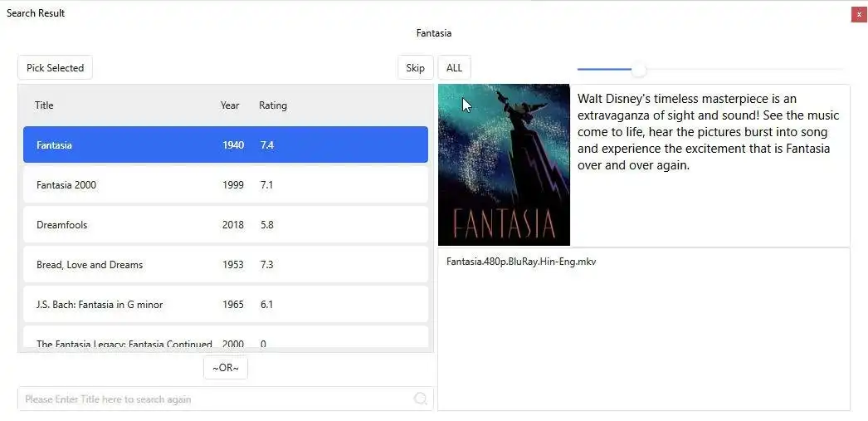Image resolution: width=868 pixels, height=421 pixels.
Task: Pick J.S. Bach: Fantasia in G minor
Action: [225, 305]
